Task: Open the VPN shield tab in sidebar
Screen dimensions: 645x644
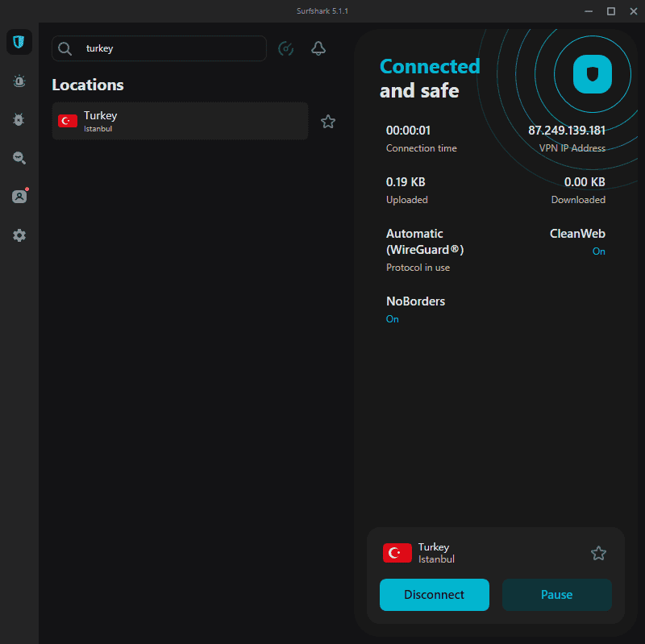Action: point(19,42)
